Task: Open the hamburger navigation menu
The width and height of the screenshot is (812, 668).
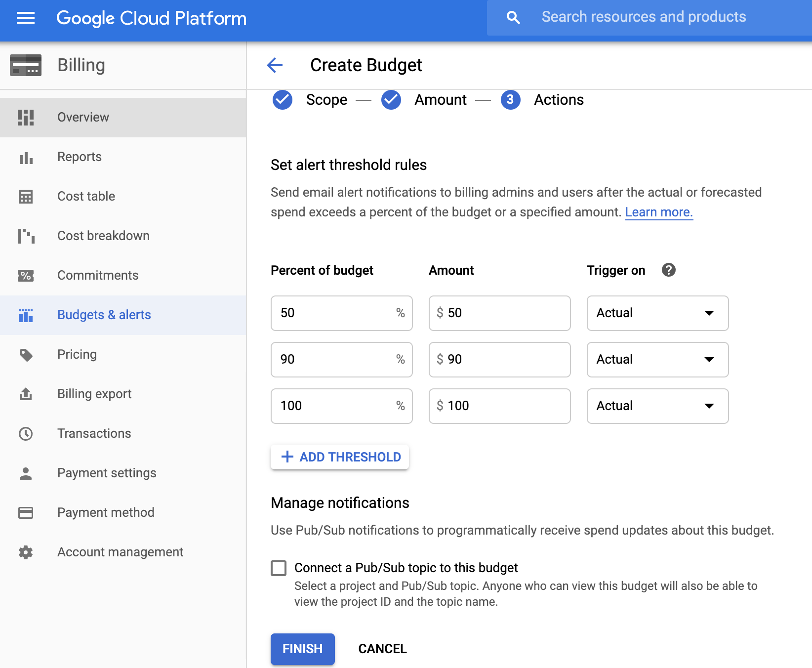Action: [26, 18]
